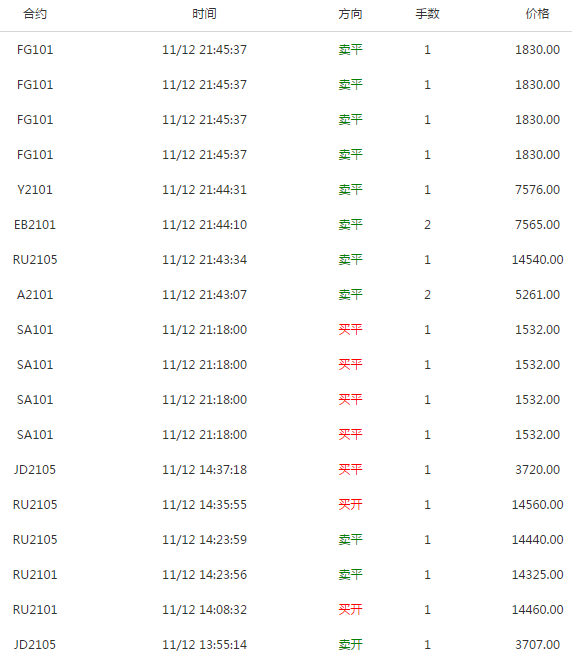
Task: Click the 价格 column header
Action: (x=537, y=14)
